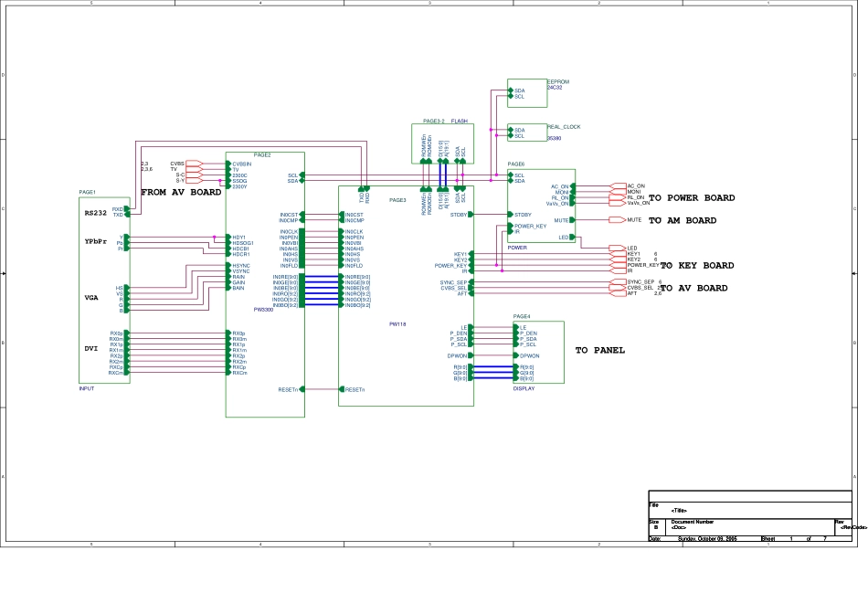The height and width of the screenshot is (614, 868).
Task: Click the RS232 label in INPUT block
Action: pos(96,213)
